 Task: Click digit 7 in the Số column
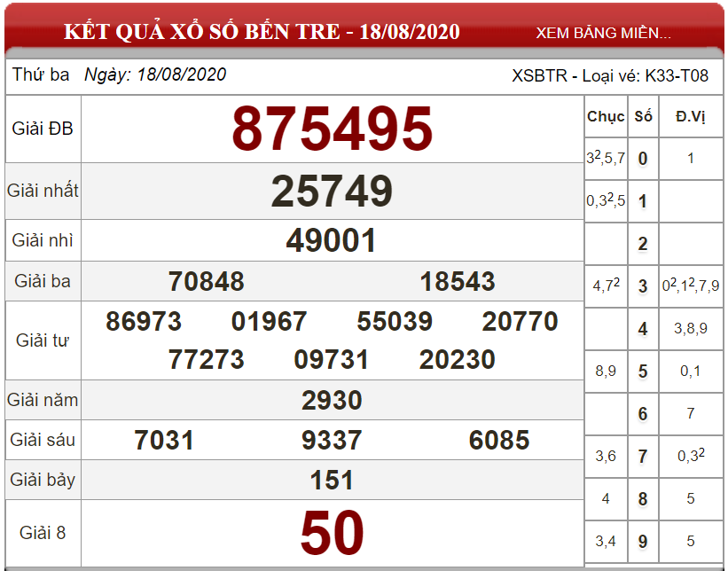pyautogui.click(x=643, y=457)
